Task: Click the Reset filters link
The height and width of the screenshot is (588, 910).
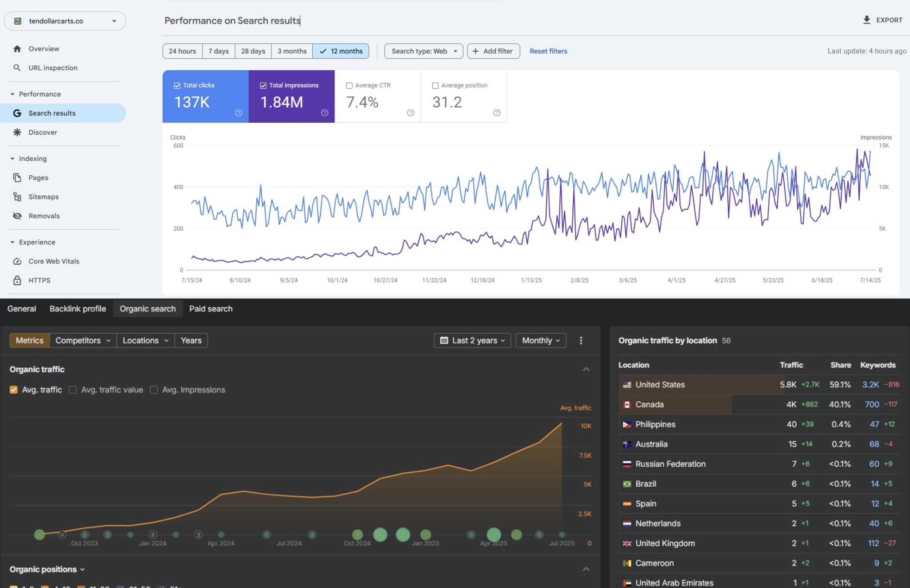Action: 548,51
